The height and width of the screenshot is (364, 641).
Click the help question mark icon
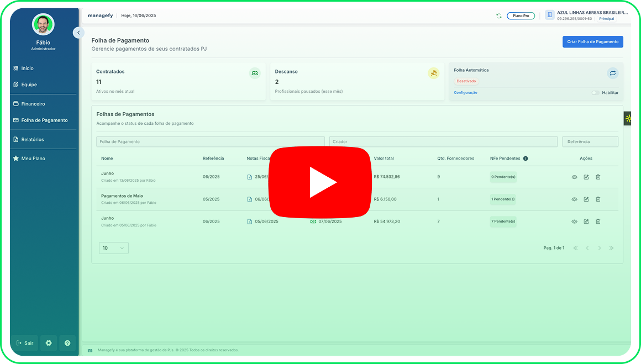(x=67, y=343)
